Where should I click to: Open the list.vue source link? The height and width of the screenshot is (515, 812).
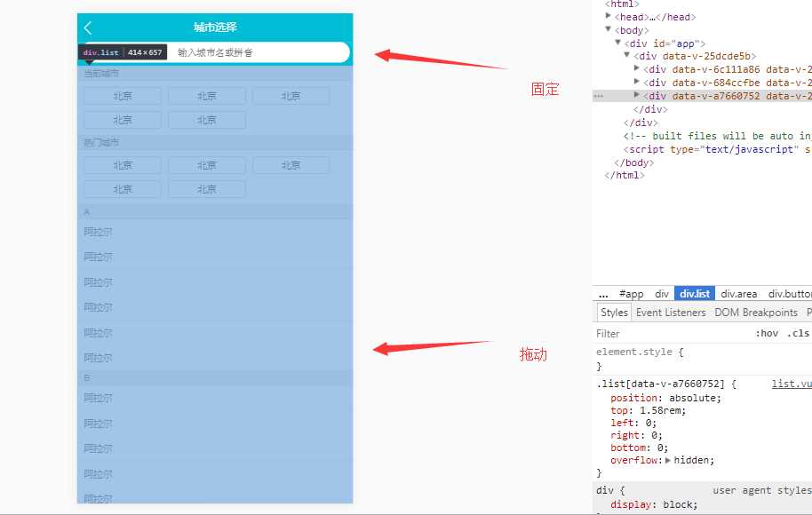(x=792, y=384)
